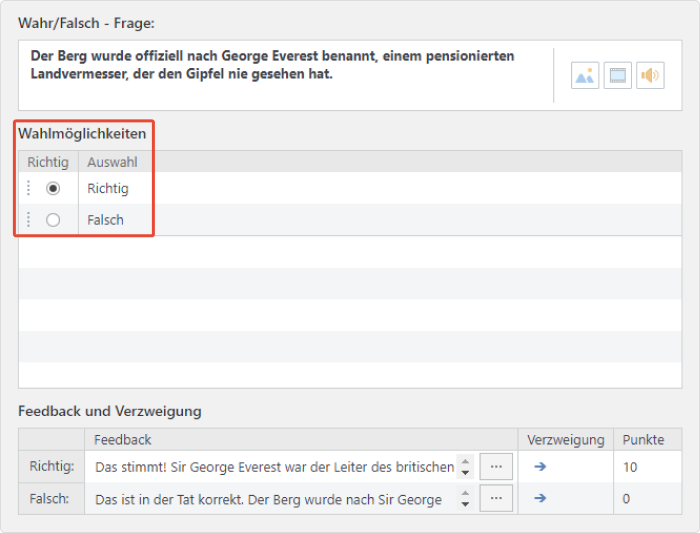Select the Richtig answer radio button
The image size is (700, 533).
pos(53,188)
